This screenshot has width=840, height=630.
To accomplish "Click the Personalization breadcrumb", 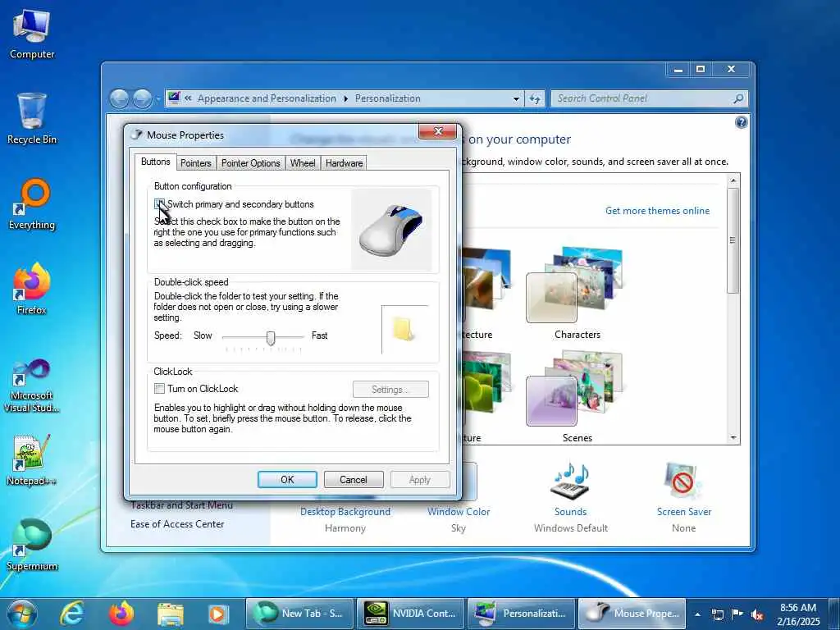I will (x=387, y=98).
